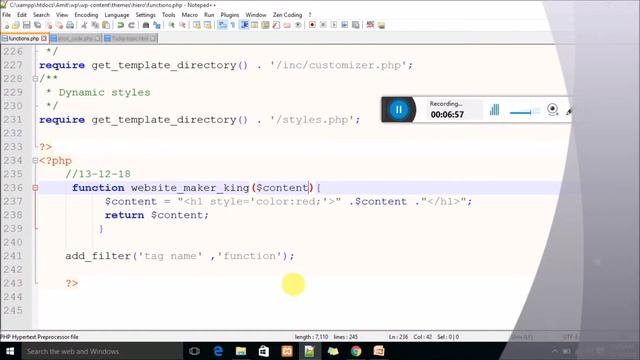Toggle file monitoring eye icon
Image resolution: width=640 pixels, height=360 pixels.
298,25
